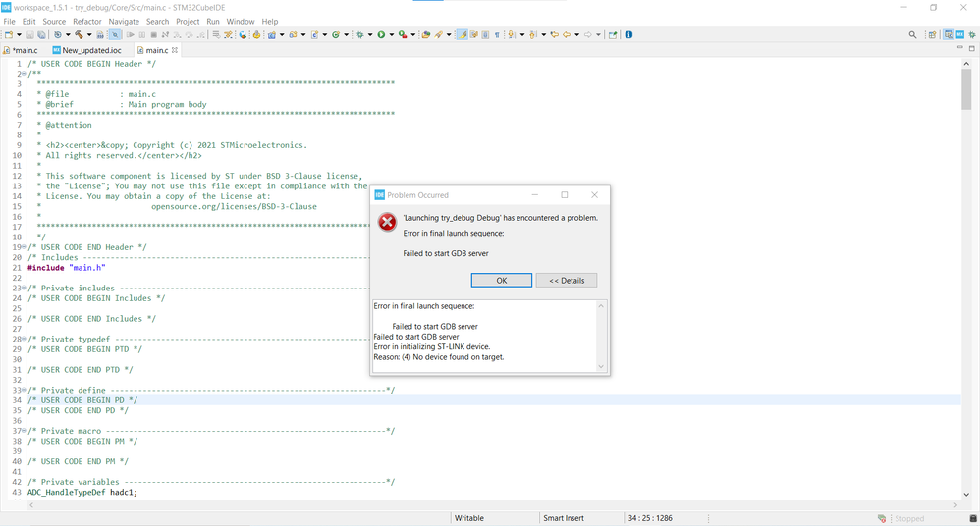
Task: Click 'Smart Insert' in the status bar
Action: click(563, 518)
